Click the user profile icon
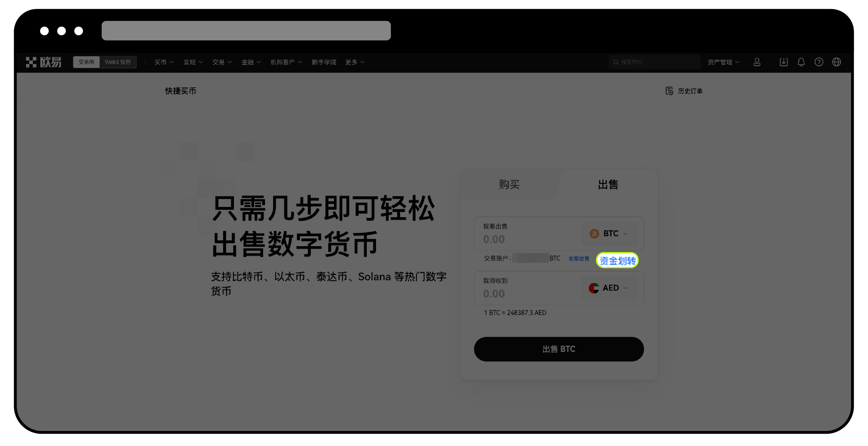 (757, 62)
